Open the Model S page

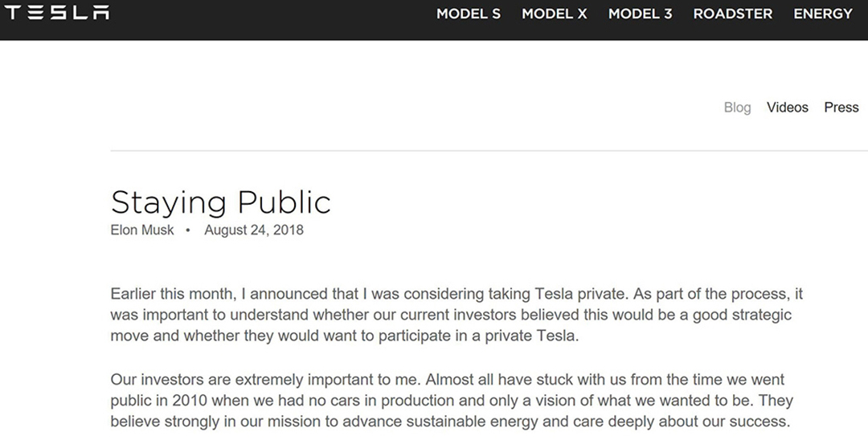(468, 14)
